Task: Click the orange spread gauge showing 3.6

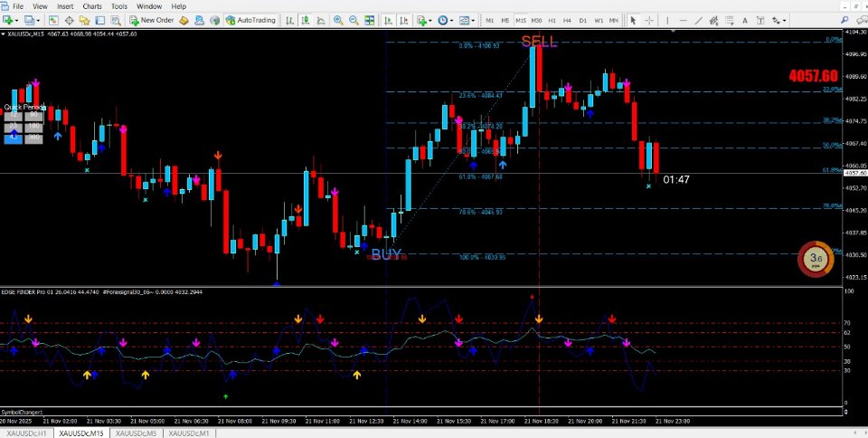Action: click(816, 259)
